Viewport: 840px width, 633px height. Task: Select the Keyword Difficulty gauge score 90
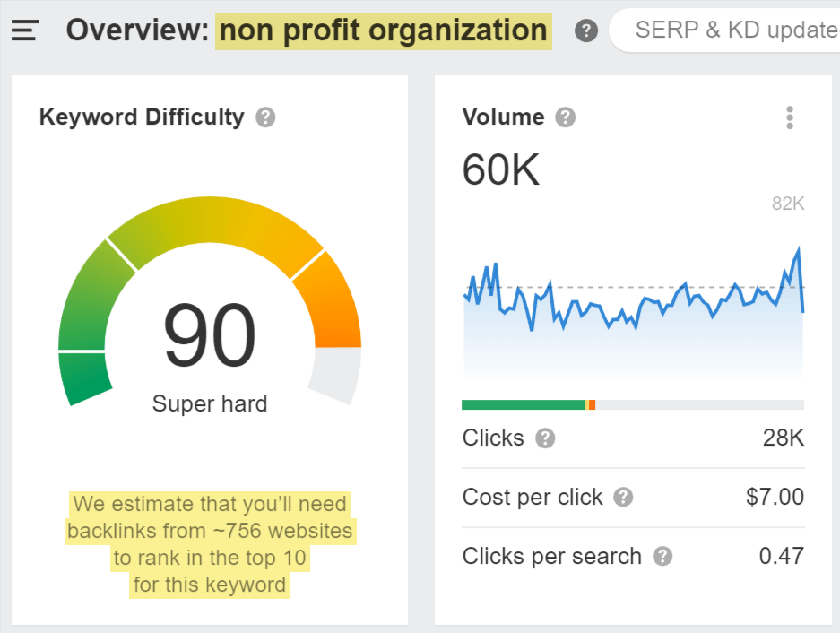coord(209,336)
